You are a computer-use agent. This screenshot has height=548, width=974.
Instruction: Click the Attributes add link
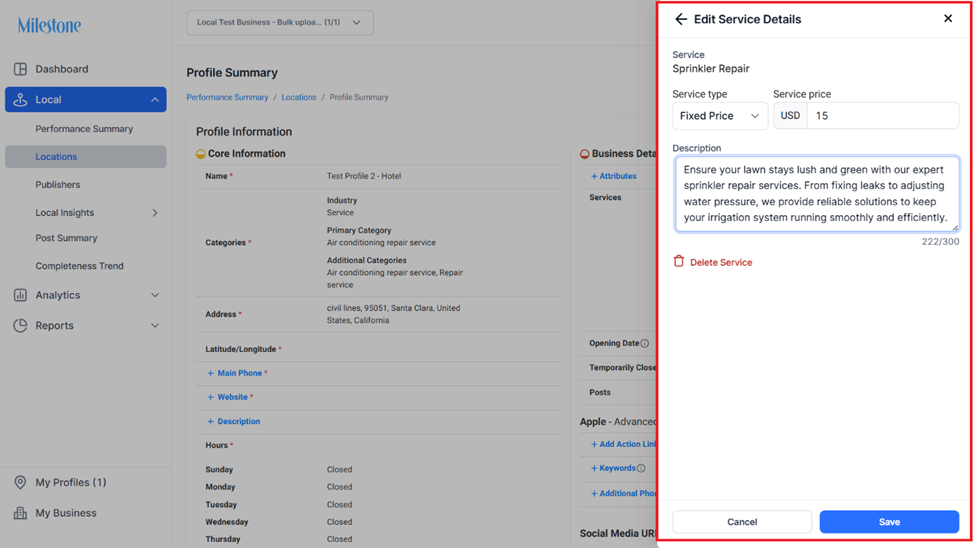617,176
